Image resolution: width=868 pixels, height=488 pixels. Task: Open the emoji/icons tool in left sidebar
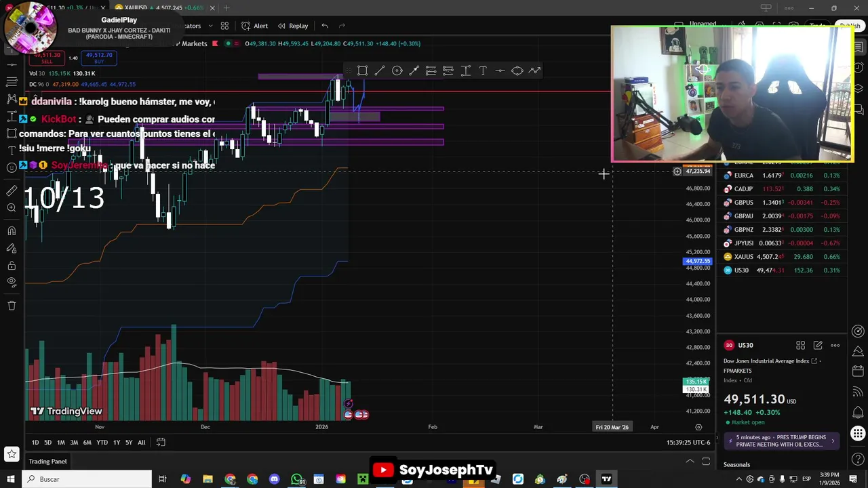pos(12,167)
